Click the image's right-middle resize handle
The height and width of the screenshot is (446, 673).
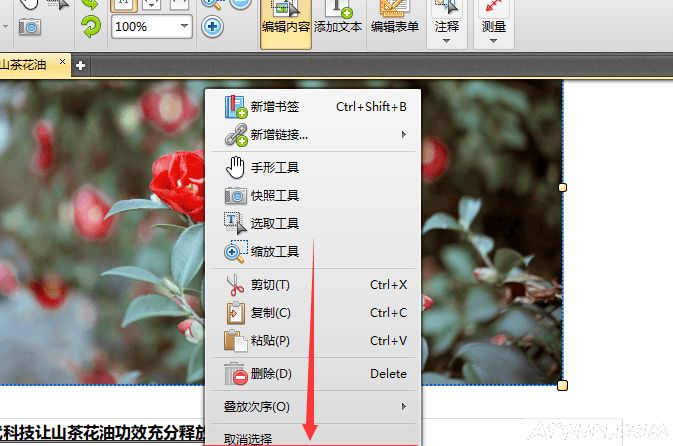point(562,188)
